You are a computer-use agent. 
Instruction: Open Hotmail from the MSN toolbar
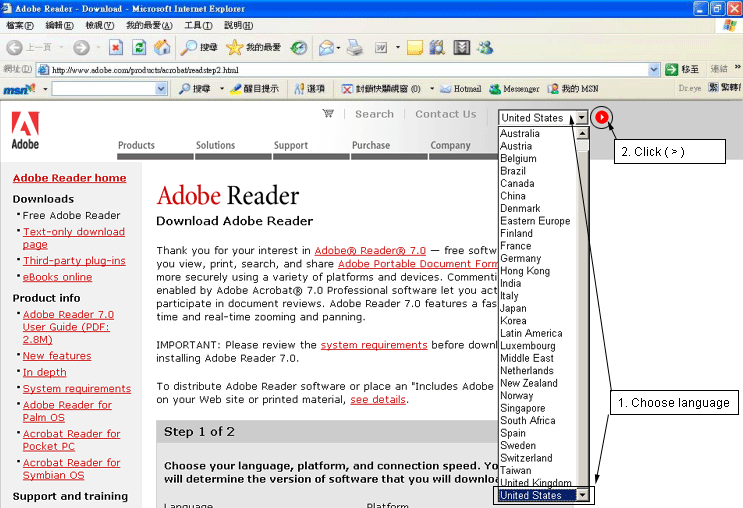461,89
